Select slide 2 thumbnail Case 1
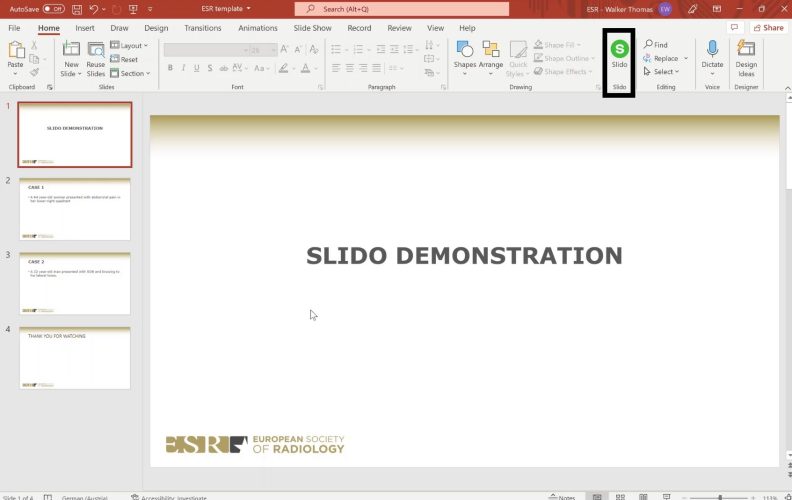792x500 pixels. point(75,209)
